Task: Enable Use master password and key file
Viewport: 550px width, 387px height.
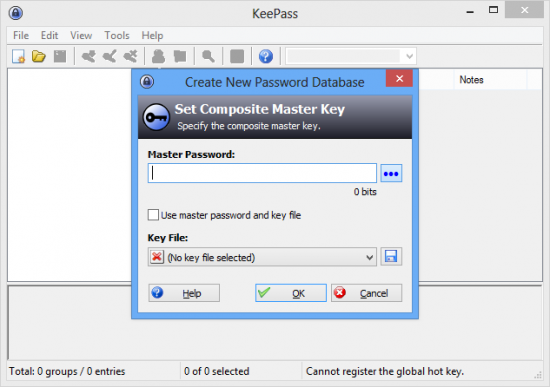Action: [x=153, y=215]
